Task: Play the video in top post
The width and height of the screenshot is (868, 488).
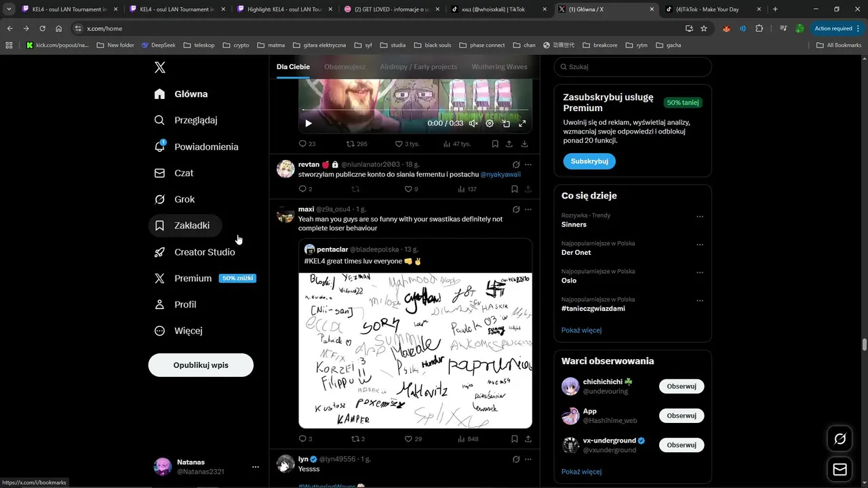Action: click(309, 123)
